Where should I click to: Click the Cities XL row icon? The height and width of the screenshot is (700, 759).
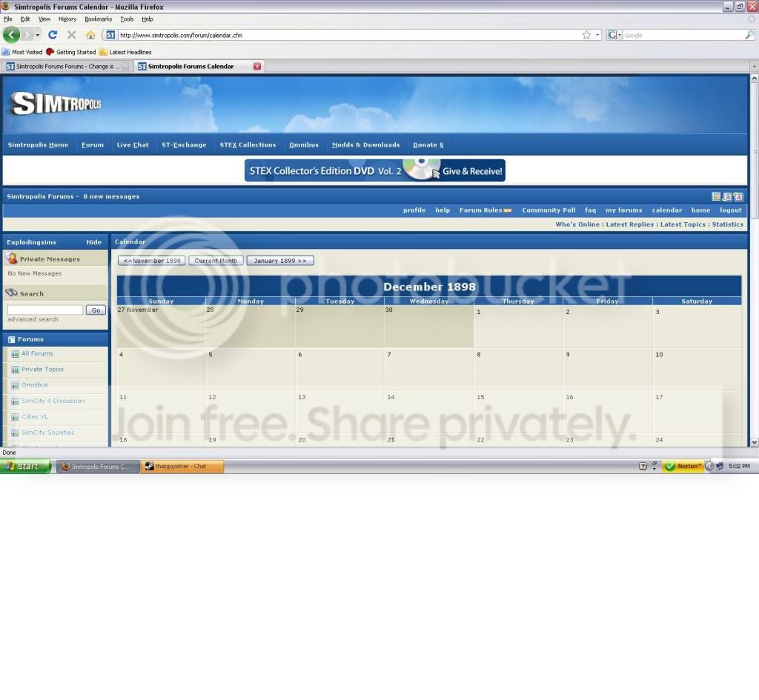[x=15, y=417]
